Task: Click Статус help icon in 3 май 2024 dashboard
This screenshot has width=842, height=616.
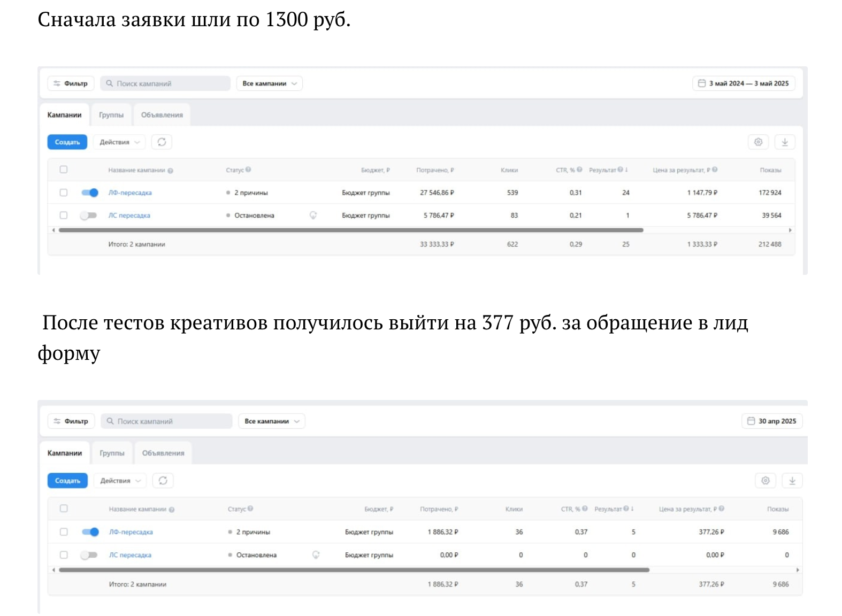Action: pyautogui.click(x=248, y=170)
